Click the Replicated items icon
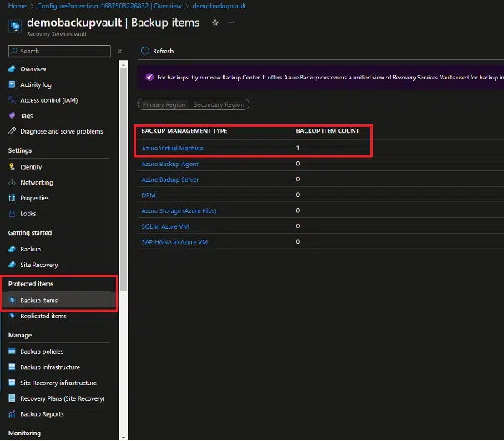 [13, 316]
